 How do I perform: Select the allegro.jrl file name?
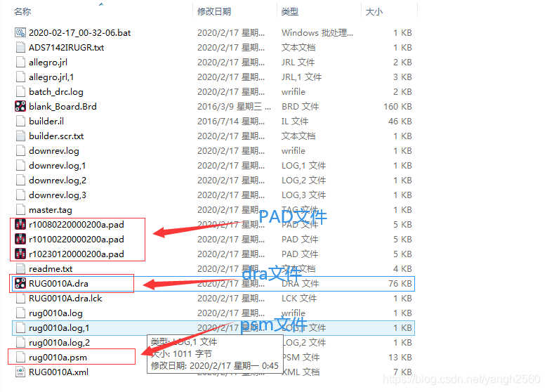48,63
